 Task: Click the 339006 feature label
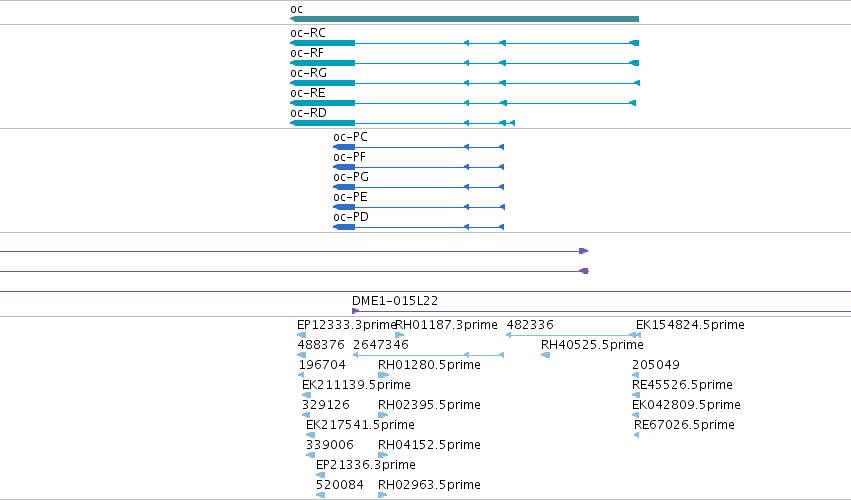coord(329,445)
